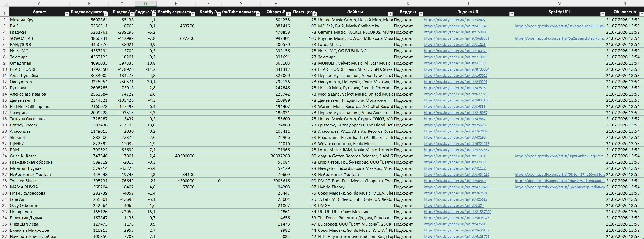This screenshot has width=644, height=239.
Task: Open the Spotify URL filter dropdown
Action: point(603,14)
